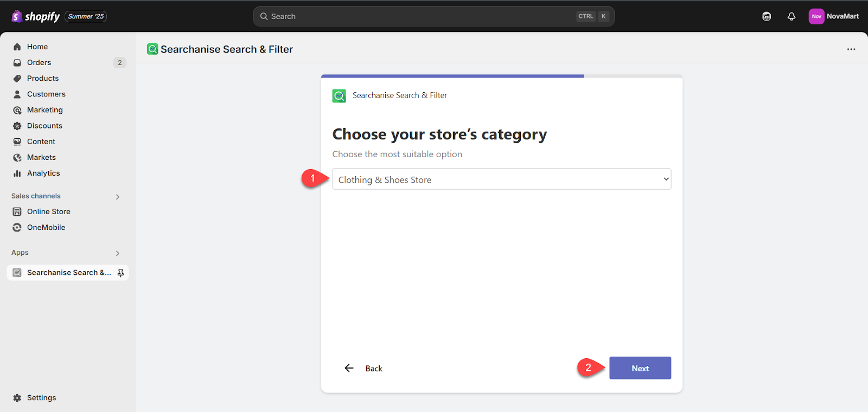Open the notifications bell
The image size is (868, 412).
click(792, 16)
